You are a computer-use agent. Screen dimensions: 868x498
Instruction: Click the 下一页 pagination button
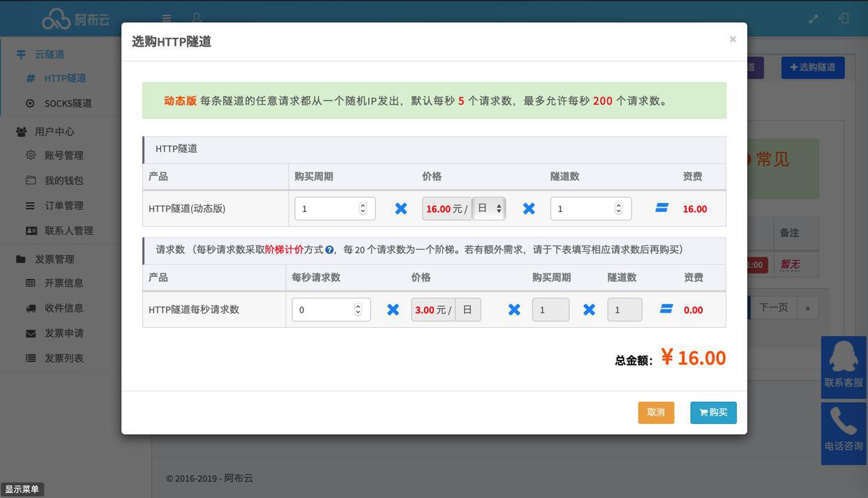pos(773,308)
